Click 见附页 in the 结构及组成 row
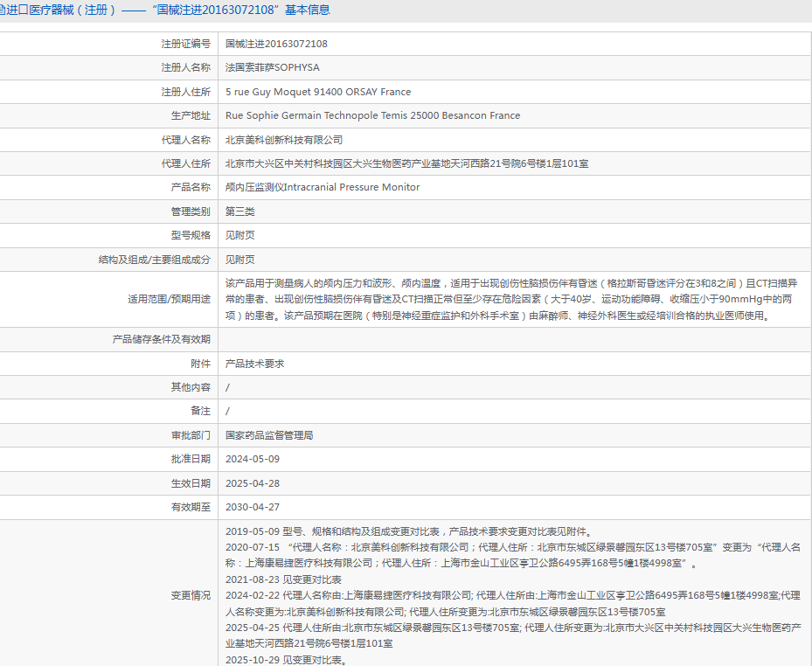 [x=239, y=260]
